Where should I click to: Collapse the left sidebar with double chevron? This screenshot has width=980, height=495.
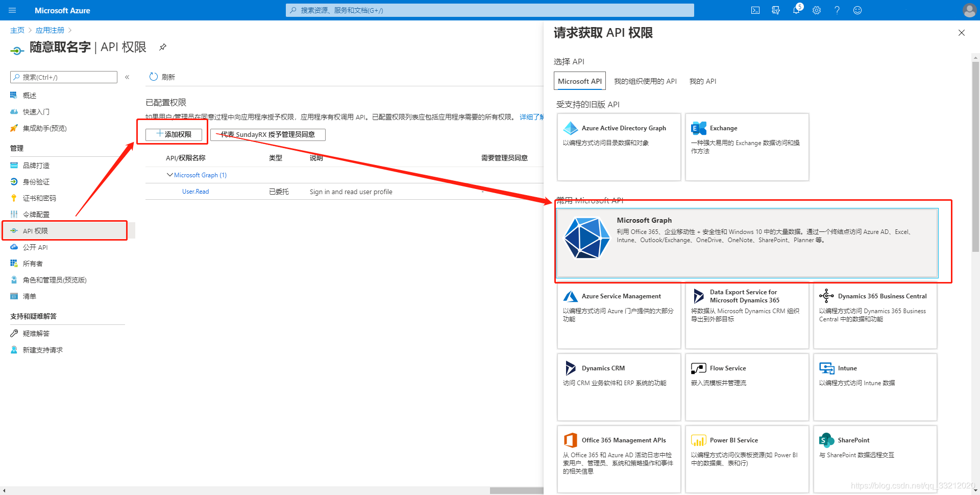click(x=127, y=77)
